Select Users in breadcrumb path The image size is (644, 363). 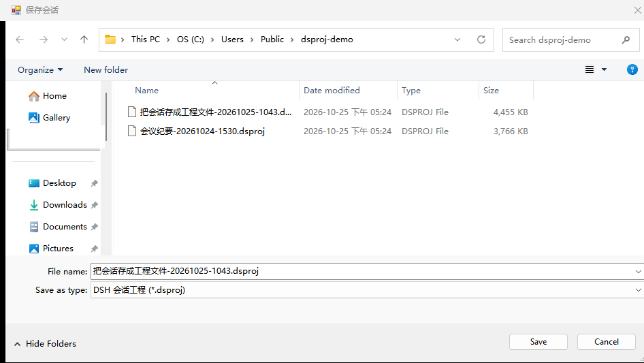(x=232, y=40)
